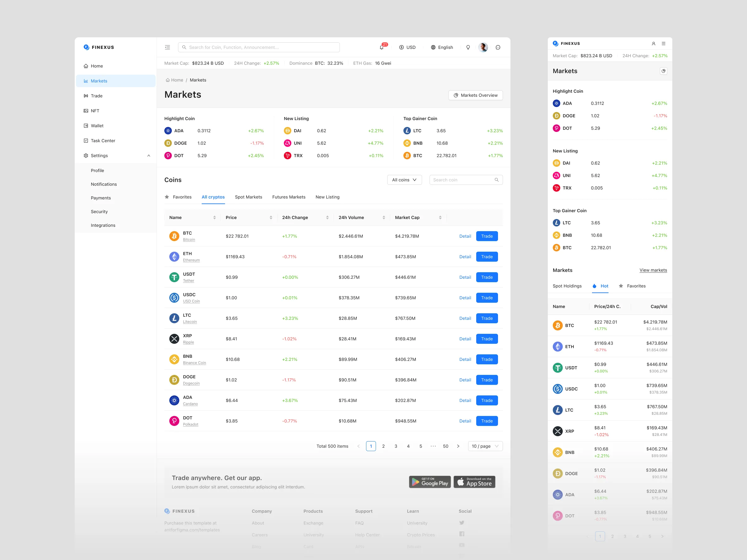Image resolution: width=747 pixels, height=560 pixels.
Task: Click the user profile icon in the mobile header
Action: coord(654,43)
